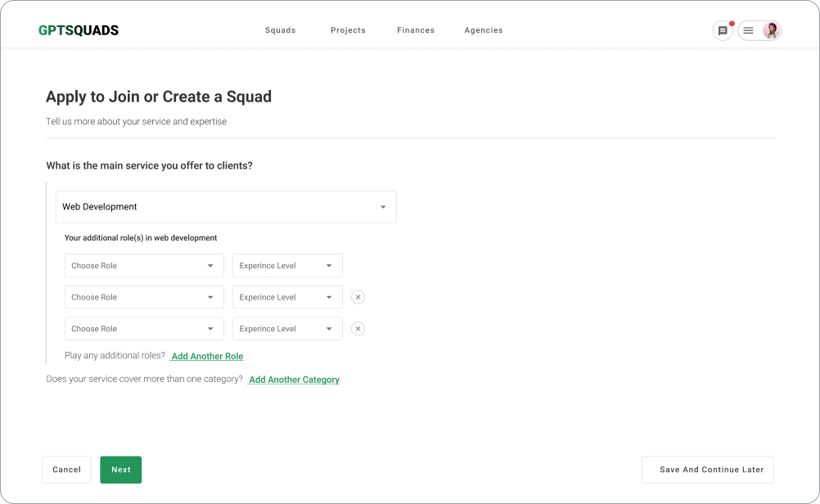Open the chat messages icon
Screen dimensions: 820x504
723,30
